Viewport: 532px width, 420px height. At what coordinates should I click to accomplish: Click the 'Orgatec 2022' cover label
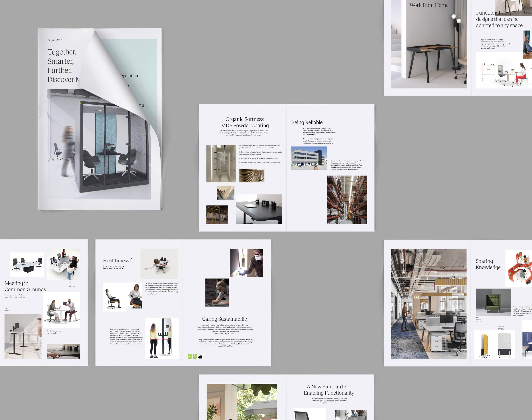point(55,40)
